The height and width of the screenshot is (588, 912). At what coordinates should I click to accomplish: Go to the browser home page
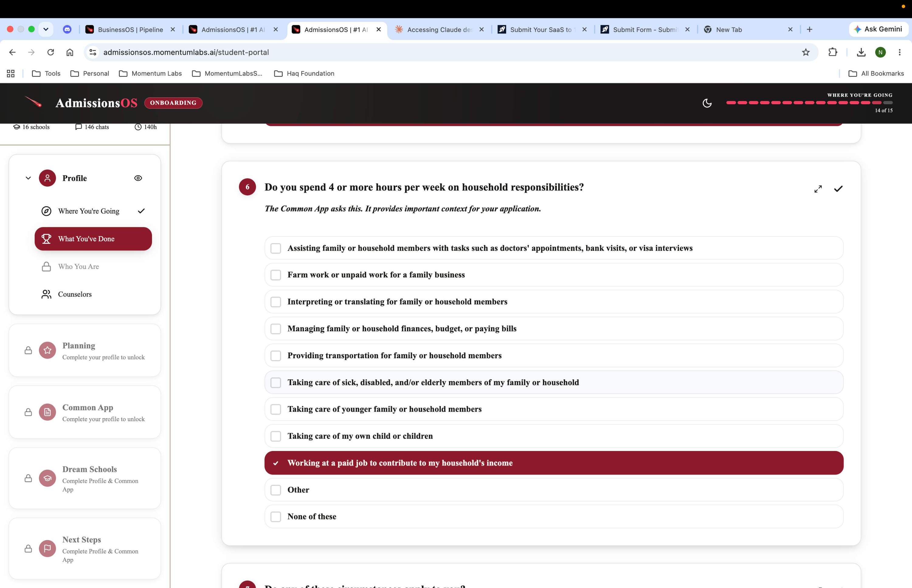tap(70, 52)
